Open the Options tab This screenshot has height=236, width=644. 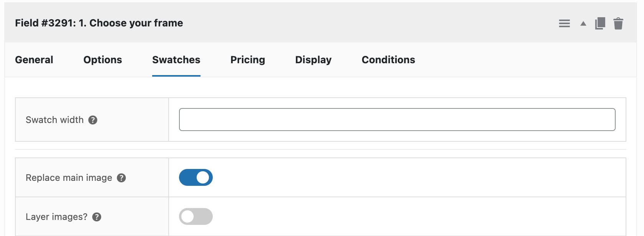tap(102, 60)
